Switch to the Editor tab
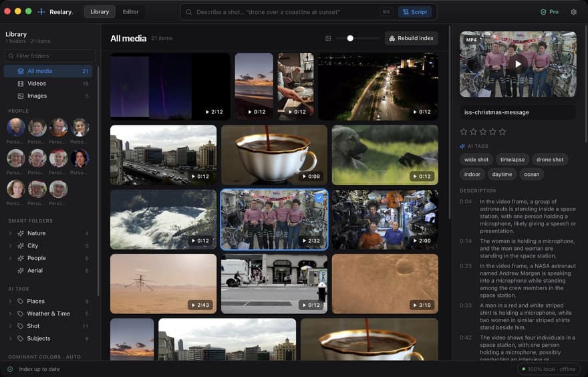This screenshot has width=588, height=377. [x=130, y=12]
